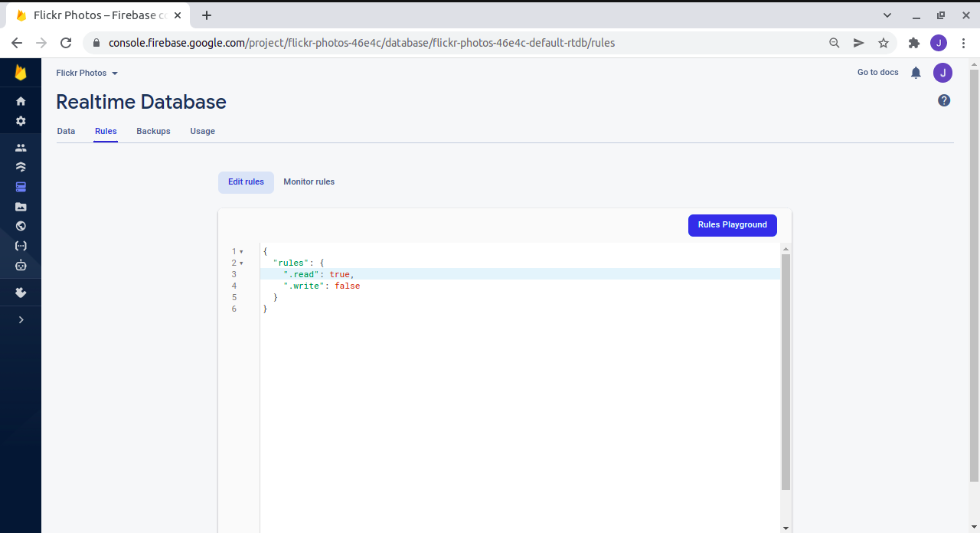This screenshot has height=533, width=980.
Task: Bookmark this page with the star
Action: point(884,43)
